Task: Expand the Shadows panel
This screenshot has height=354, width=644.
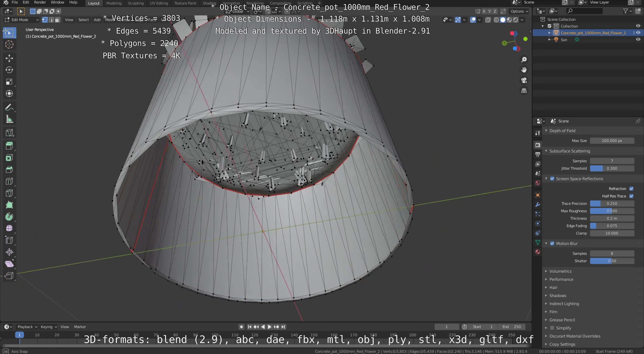Action: (x=557, y=295)
